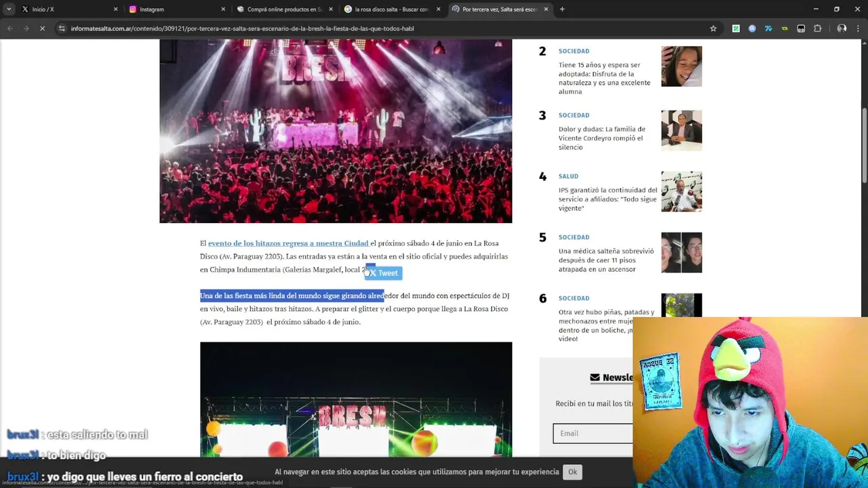Open thumbnail for the IPS story

click(682, 192)
